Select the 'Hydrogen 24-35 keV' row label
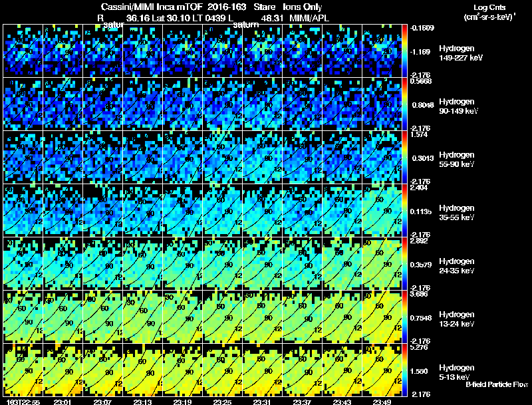 [x=457, y=266]
